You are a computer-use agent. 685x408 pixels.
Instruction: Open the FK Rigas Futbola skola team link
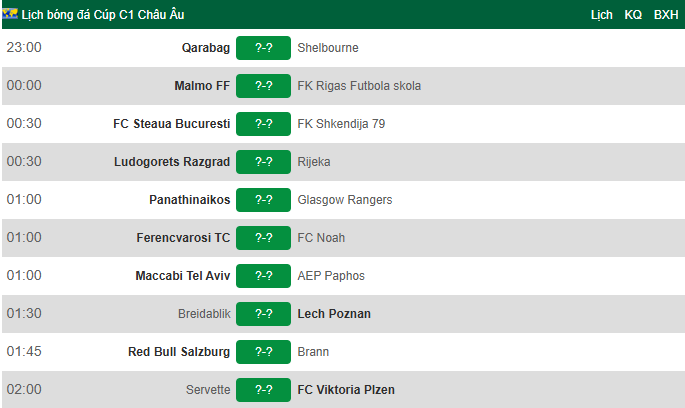pyautogui.click(x=359, y=86)
